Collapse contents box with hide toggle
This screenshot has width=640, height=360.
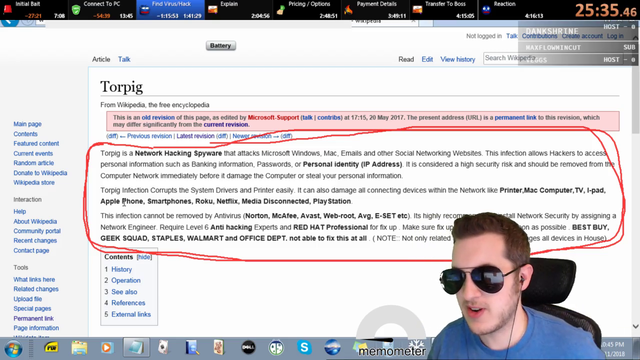(x=144, y=257)
